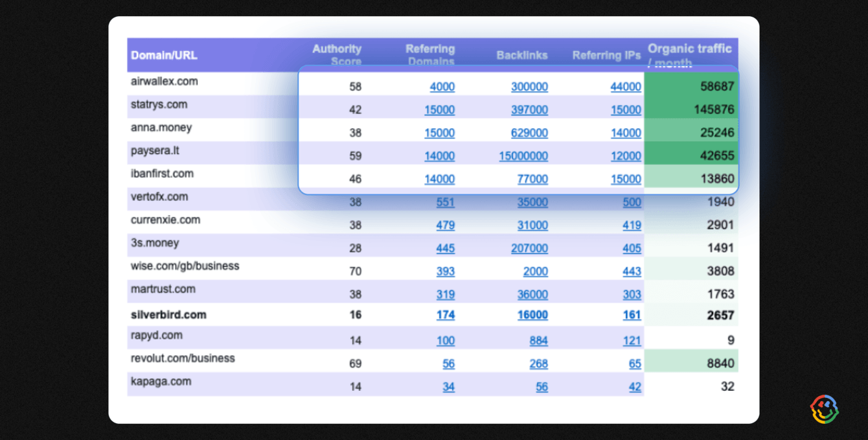Select the vertofx.com domain cell
The height and width of the screenshot is (440, 868).
[x=159, y=197]
